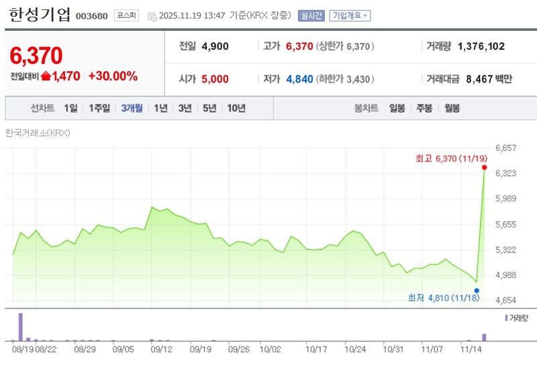Select the 1일 line chart period
Screen dimensions: 537x392
click(71, 108)
